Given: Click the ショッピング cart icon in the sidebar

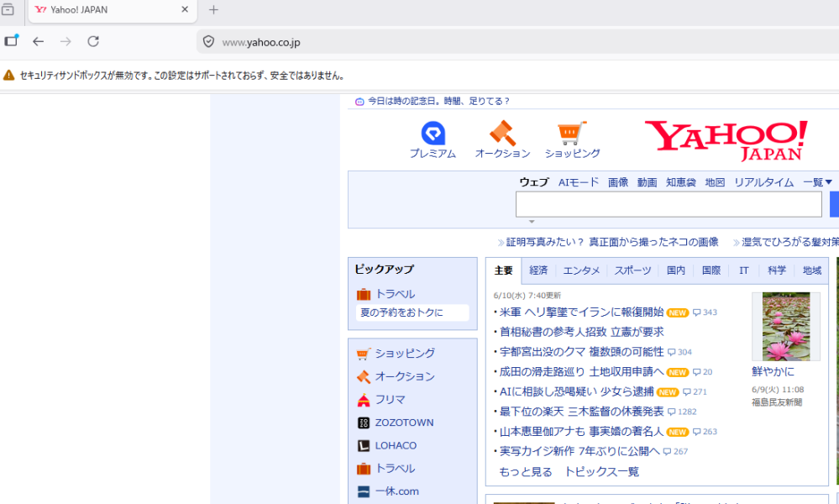Looking at the screenshot, I should (x=364, y=354).
